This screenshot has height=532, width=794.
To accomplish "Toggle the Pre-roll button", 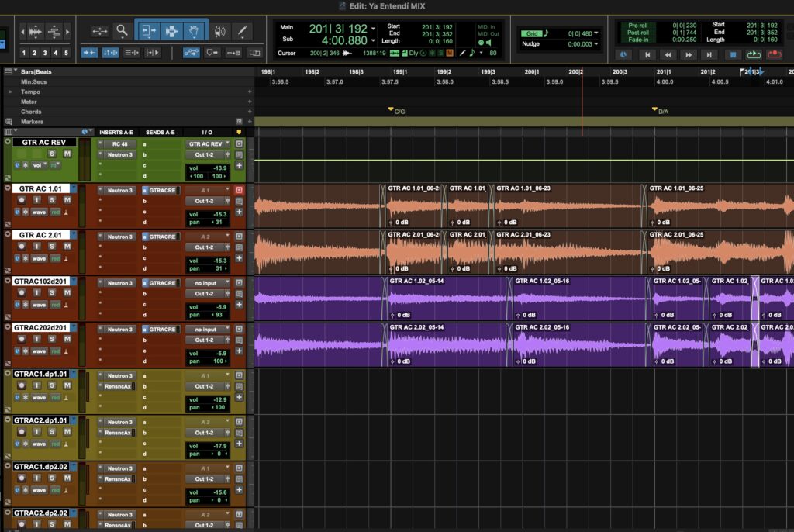I will click(637, 26).
